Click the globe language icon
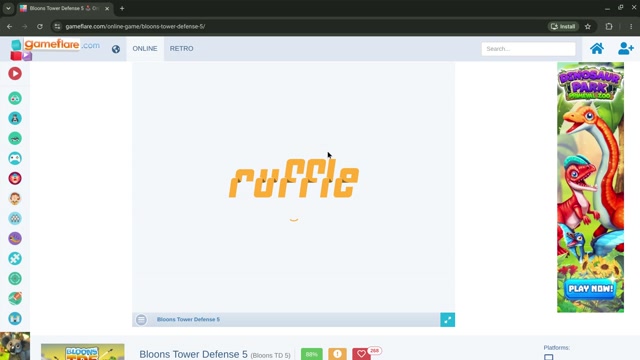640x360 pixels. click(x=116, y=49)
